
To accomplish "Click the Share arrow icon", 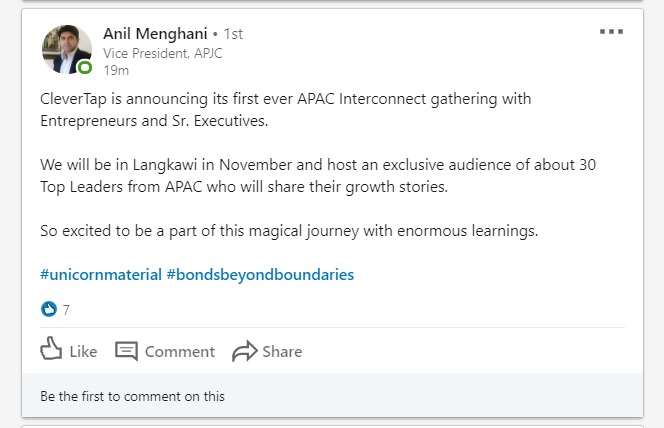I will point(244,351).
